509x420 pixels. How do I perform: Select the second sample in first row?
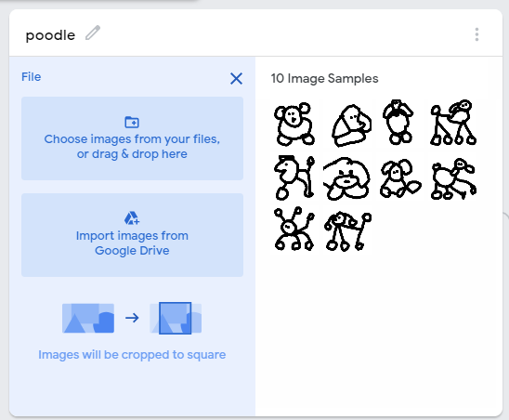pos(347,124)
